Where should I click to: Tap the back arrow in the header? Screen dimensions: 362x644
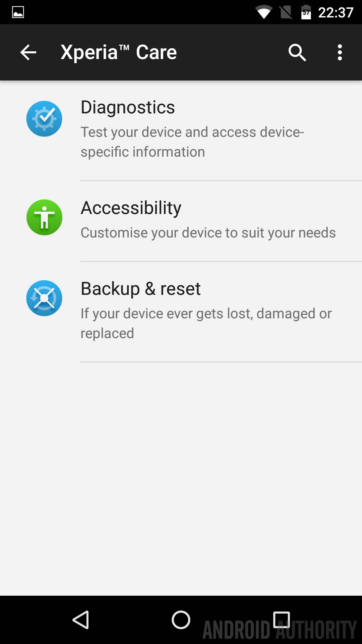pyautogui.click(x=28, y=52)
